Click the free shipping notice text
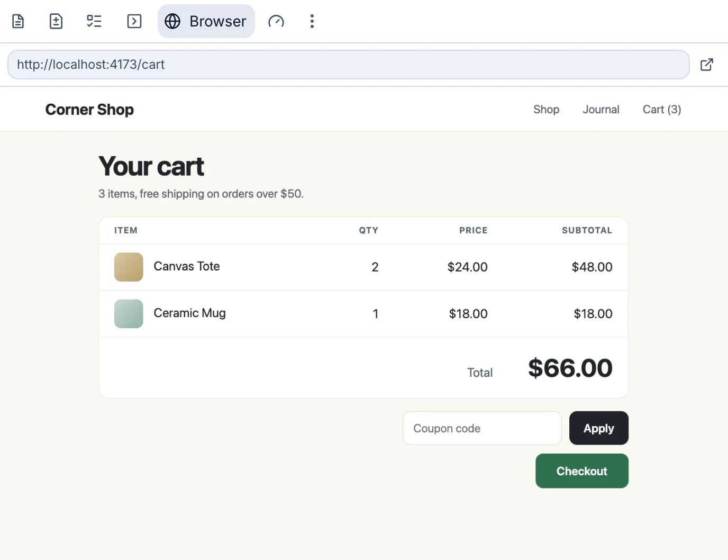This screenshot has height=560, width=728. (201, 194)
